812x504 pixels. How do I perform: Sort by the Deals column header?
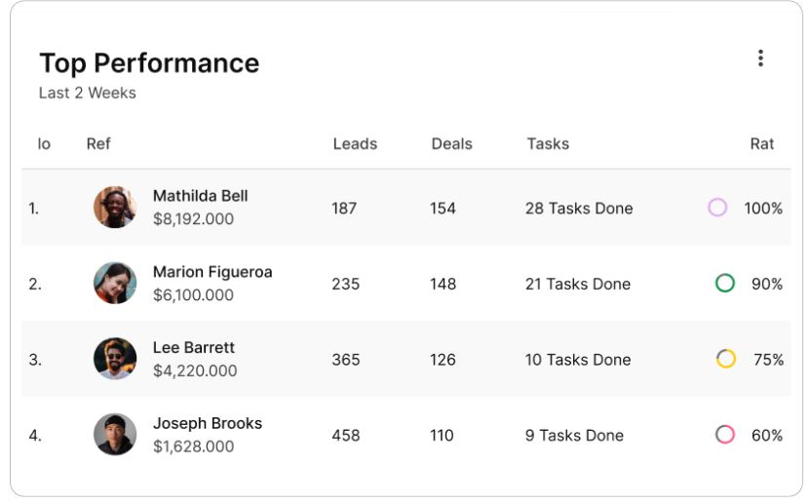451,144
